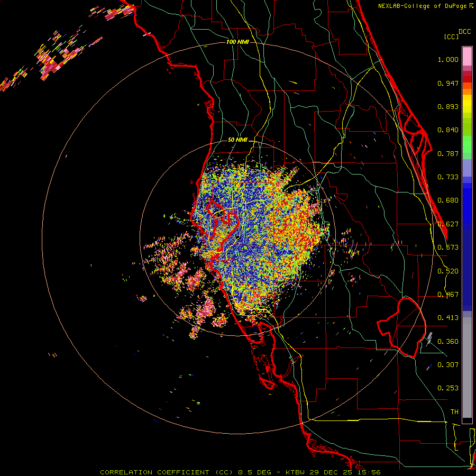Click the 0.413 value on the color scale
Image resolution: width=476 pixels, height=476 pixels.
[x=448, y=318]
